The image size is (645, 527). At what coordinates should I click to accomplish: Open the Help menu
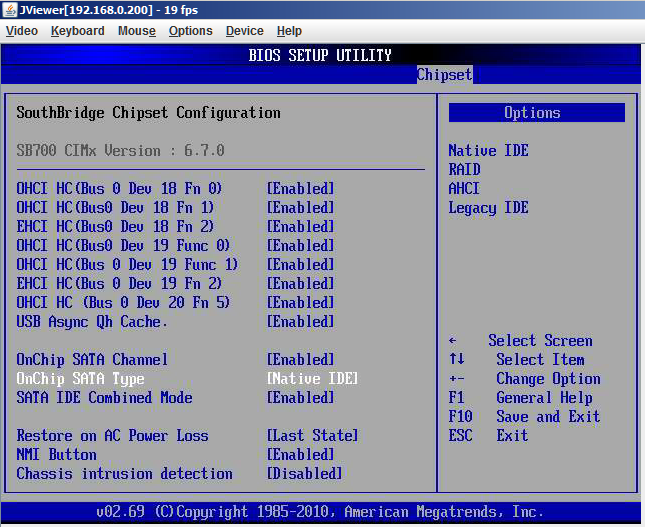[289, 31]
